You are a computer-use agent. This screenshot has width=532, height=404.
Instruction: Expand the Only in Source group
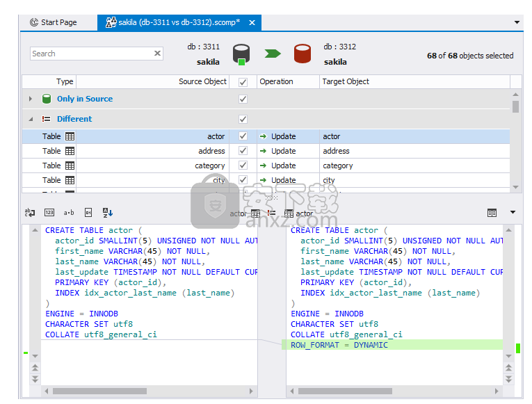[31, 99]
